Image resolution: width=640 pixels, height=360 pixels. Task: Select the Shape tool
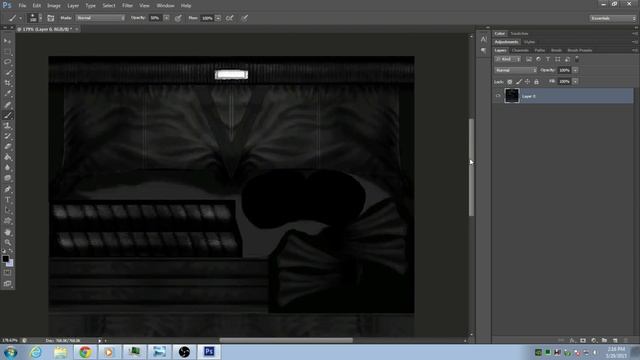(7, 221)
